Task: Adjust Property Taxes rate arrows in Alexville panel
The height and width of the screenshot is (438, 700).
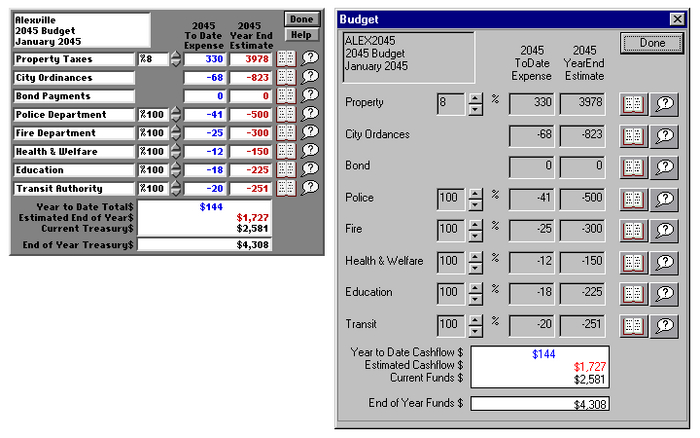Action: tap(176, 59)
